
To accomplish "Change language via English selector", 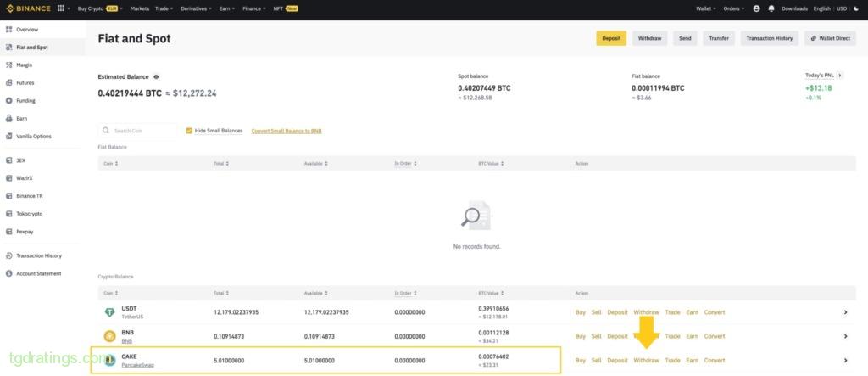I will tap(822, 8).
